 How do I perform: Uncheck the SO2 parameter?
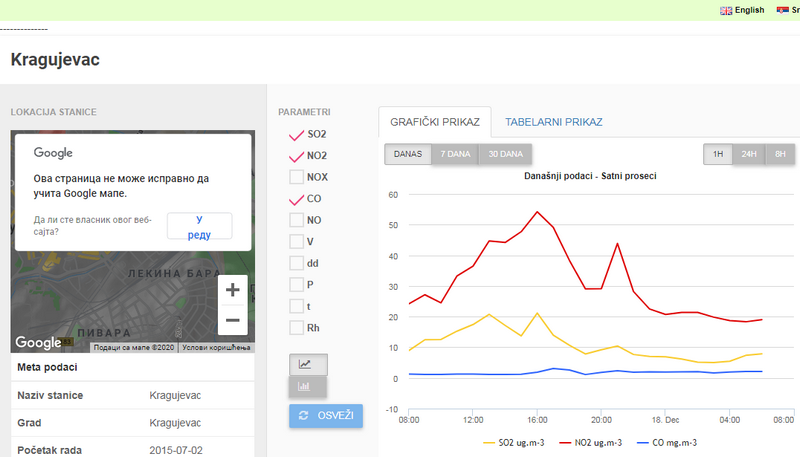[x=296, y=135]
